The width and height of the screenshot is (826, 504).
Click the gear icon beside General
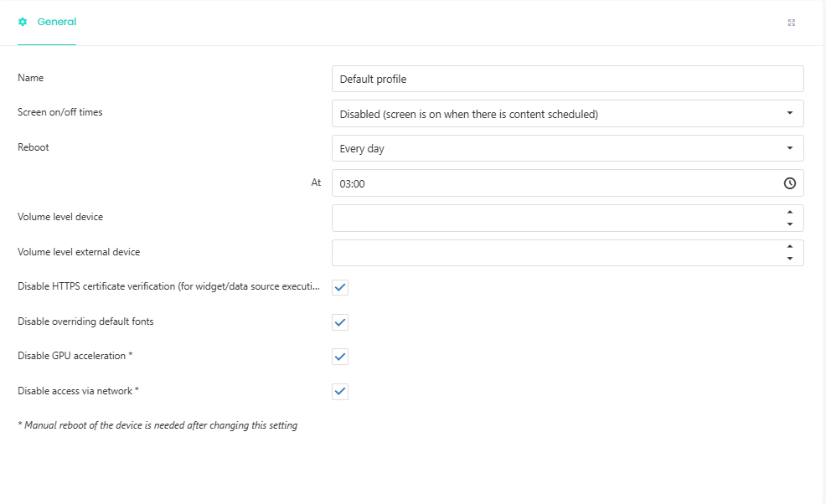click(23, 22)
